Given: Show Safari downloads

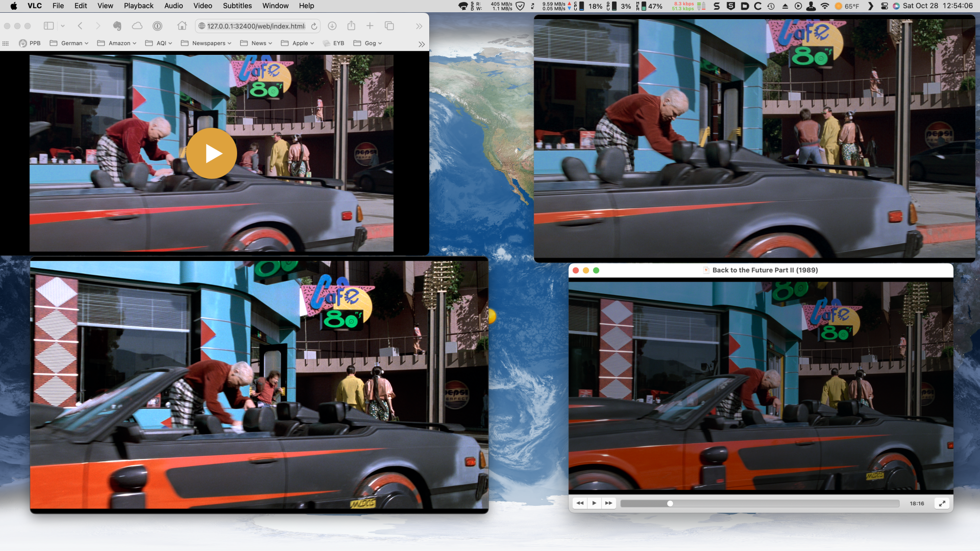Looking at the screenshot, I should click(x=332, y=26).
